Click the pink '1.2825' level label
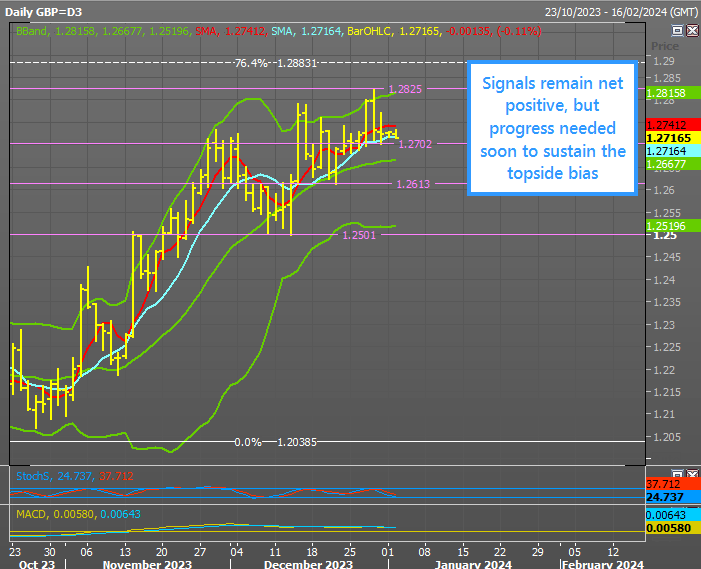The width and height of the screenshot is (701, 569). (x=405, y=89)
